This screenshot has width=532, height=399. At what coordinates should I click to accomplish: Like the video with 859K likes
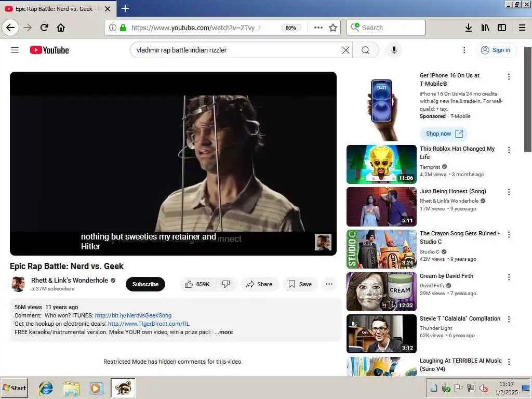197,284
